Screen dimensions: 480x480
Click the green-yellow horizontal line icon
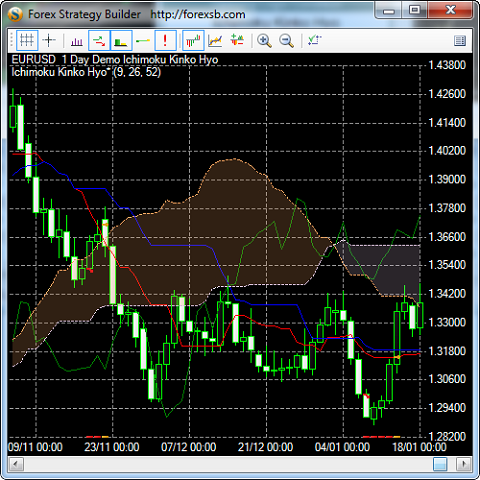click(143, 41)
